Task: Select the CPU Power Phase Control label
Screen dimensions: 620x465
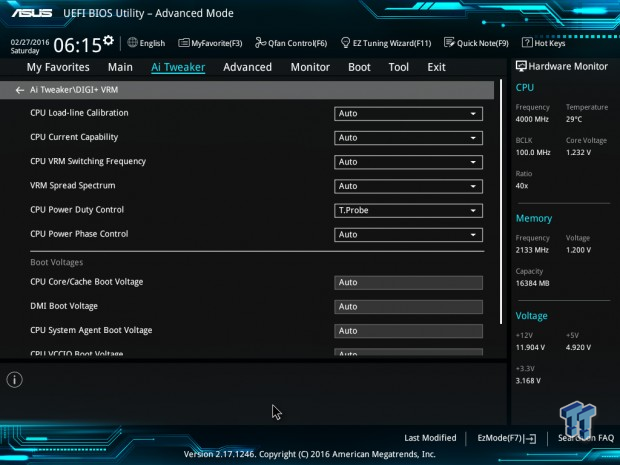Action: (x=79, y=234)
